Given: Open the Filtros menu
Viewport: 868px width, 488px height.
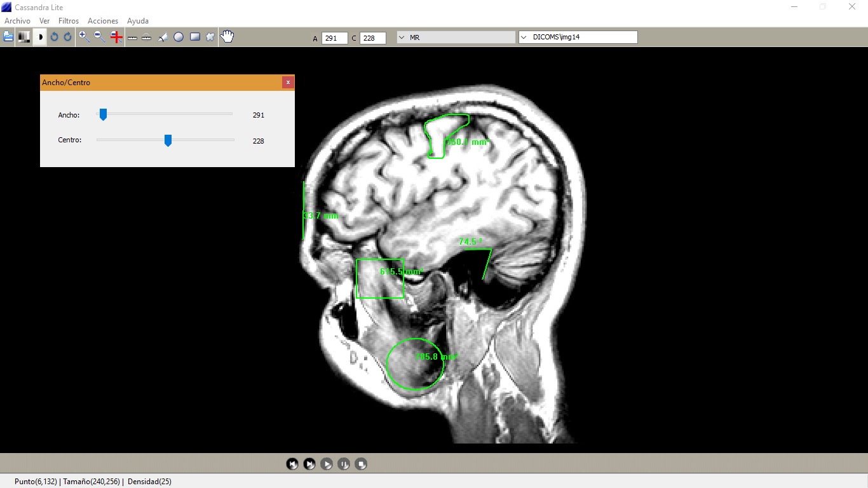Looking at the screenshot, I should (x=69, y=21).
